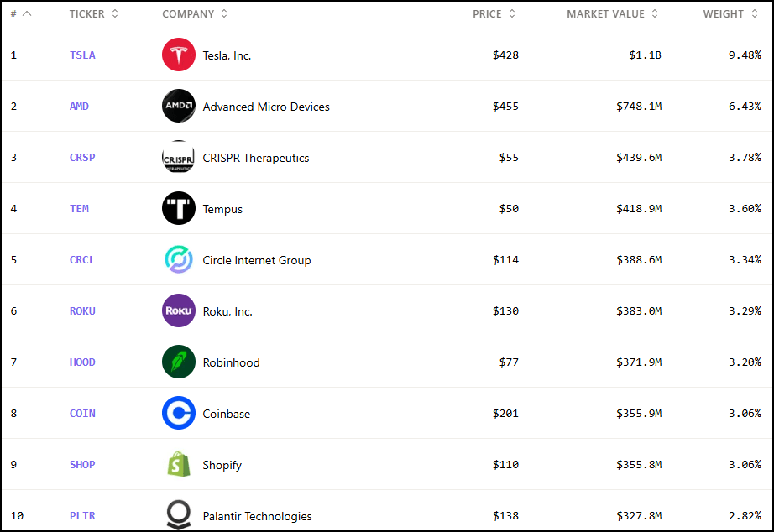Click the 3.78% weight value

[745, 158]
